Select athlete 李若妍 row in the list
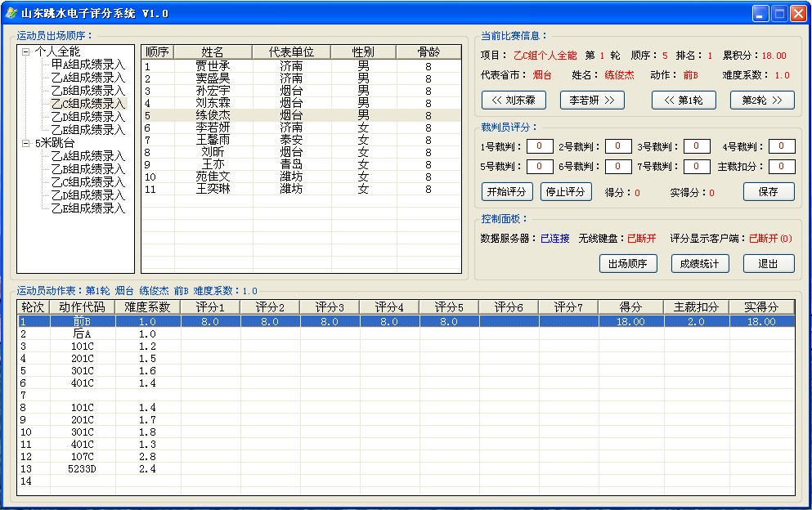Image resolution: width=812 pixels, height=510 pixels. tap(302, 127)
